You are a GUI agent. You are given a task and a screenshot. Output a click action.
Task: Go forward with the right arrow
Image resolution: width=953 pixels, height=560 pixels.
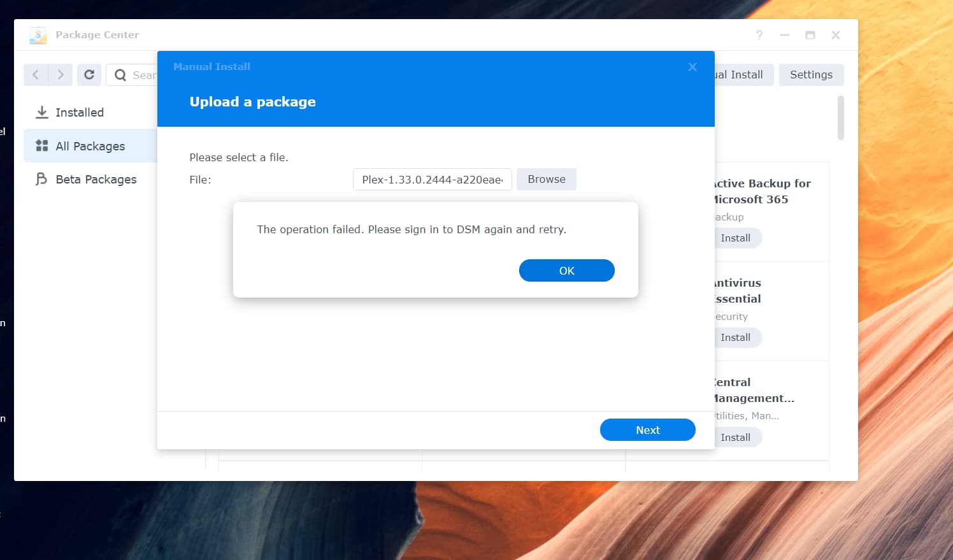tap(60, 75)
